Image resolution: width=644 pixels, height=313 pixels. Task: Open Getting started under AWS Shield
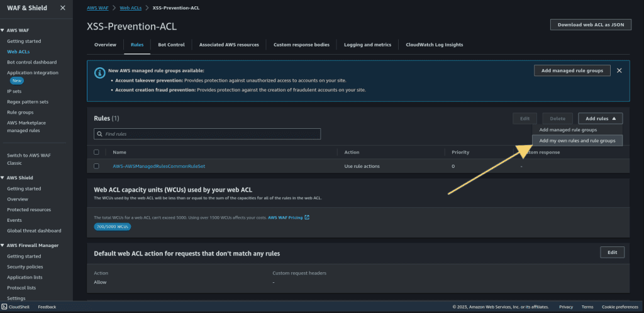click(24, 189)
